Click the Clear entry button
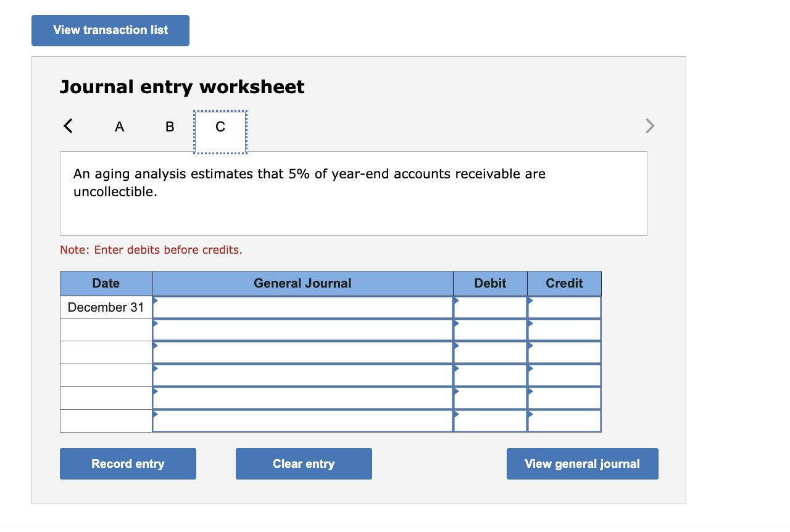Image resolution: width=790 pixels, height=532 pixels. 304,463
